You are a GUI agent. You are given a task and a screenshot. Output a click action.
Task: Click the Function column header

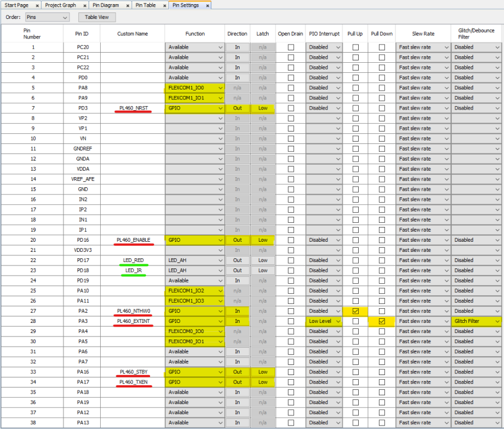click(195, 34)
